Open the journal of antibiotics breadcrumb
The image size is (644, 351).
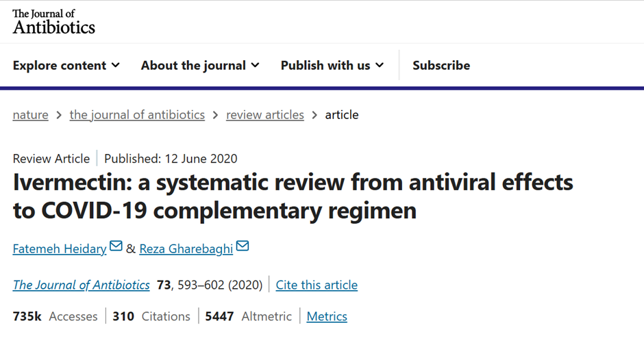pyautogui.click(x=137, y=115)
